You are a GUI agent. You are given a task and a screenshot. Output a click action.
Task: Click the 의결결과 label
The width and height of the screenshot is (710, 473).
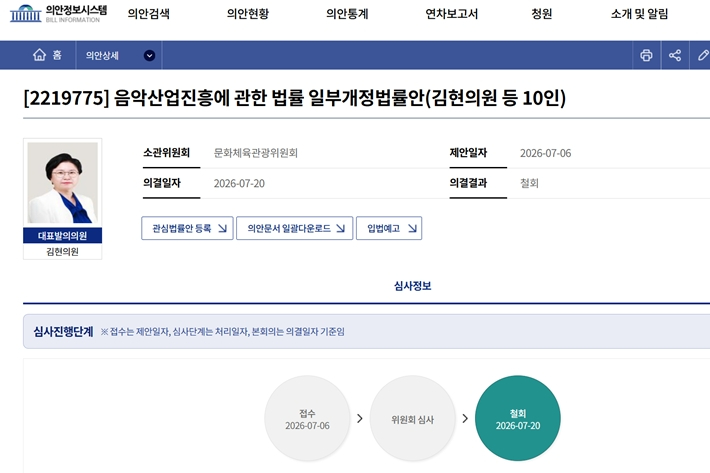[x=468, y=183]
